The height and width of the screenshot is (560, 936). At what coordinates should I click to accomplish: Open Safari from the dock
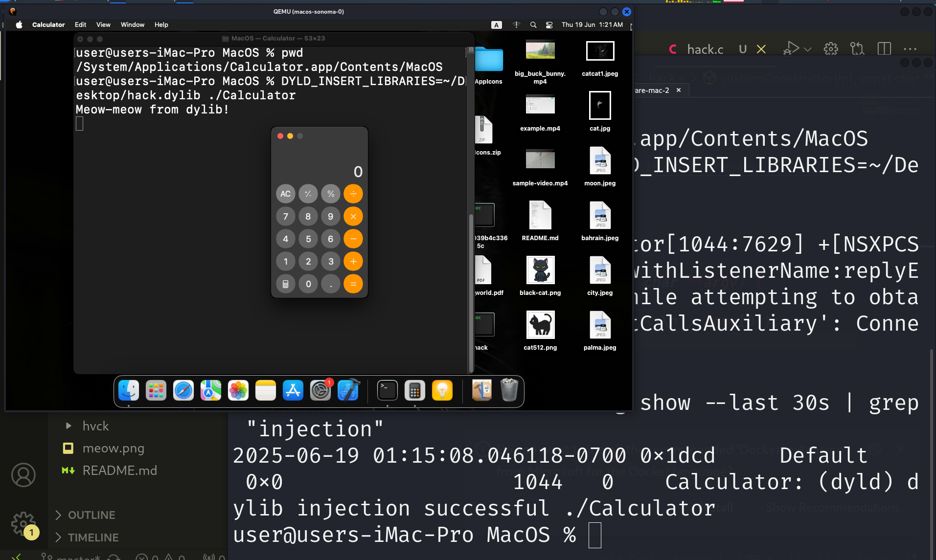pos(183,391)
